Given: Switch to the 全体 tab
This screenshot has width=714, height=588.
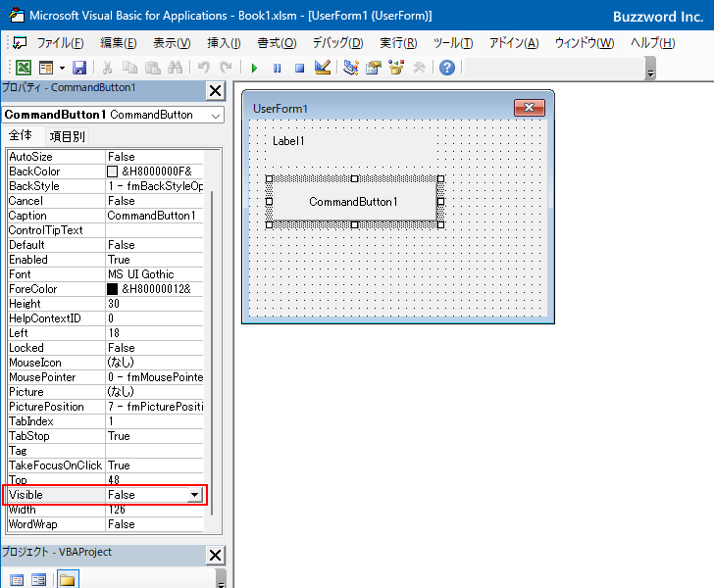Looking at the screenshot, I should tap(20, 135).
